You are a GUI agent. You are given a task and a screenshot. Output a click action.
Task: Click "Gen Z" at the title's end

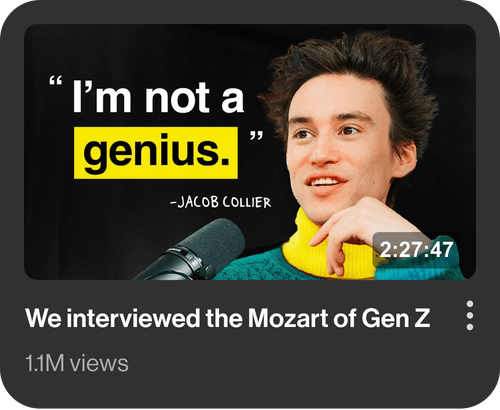396,318
